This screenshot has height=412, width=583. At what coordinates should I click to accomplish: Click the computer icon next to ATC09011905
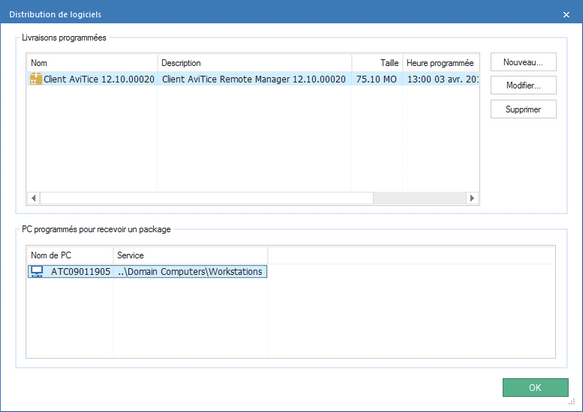click(37, 271)
